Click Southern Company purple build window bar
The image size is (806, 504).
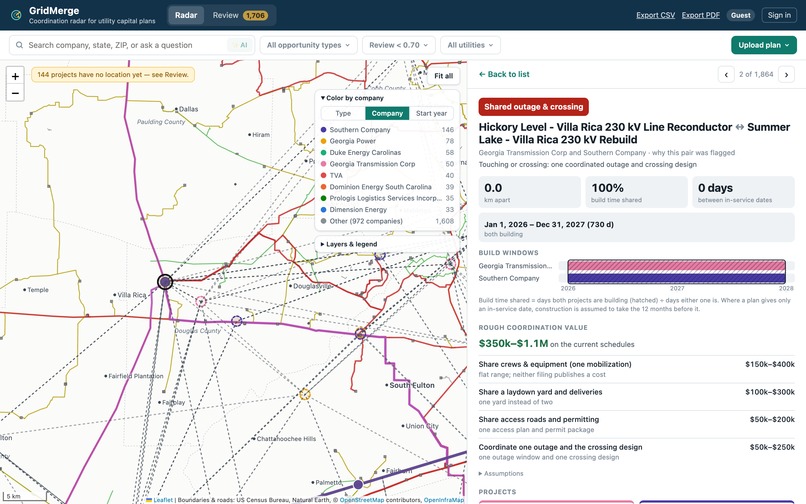pos(676,278)
